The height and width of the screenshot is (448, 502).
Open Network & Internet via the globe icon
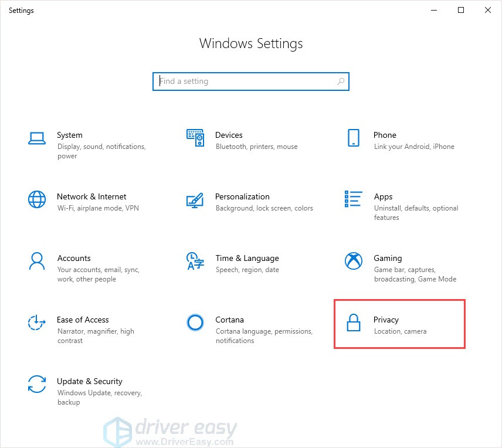tap(37, 200)
